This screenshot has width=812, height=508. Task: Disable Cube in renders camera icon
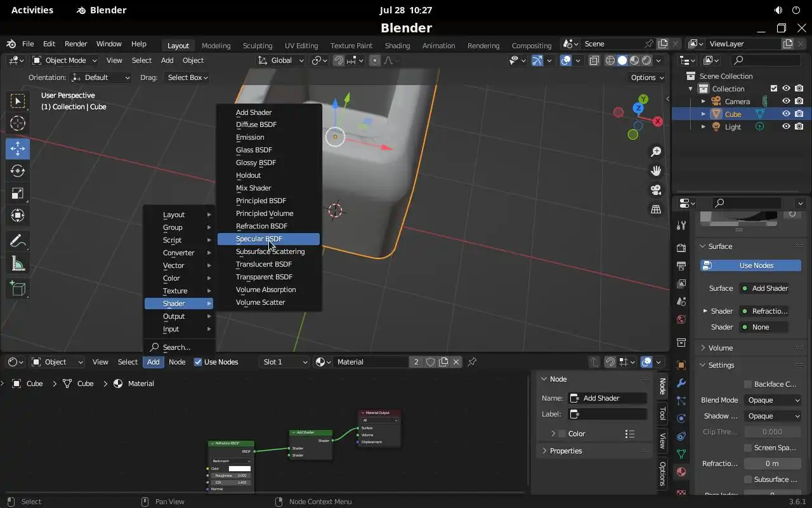[799, 114]
